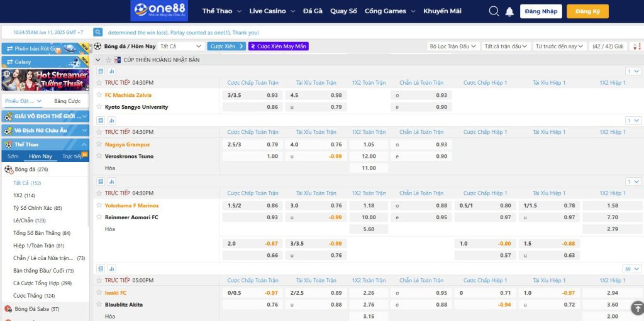Open match details icon above Yokohama F Marinos

[101, 182]
